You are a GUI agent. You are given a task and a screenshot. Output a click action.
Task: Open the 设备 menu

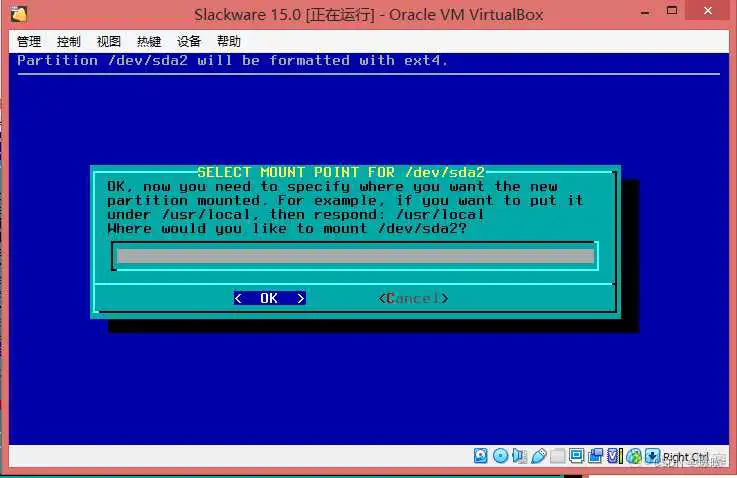[189, 41]
